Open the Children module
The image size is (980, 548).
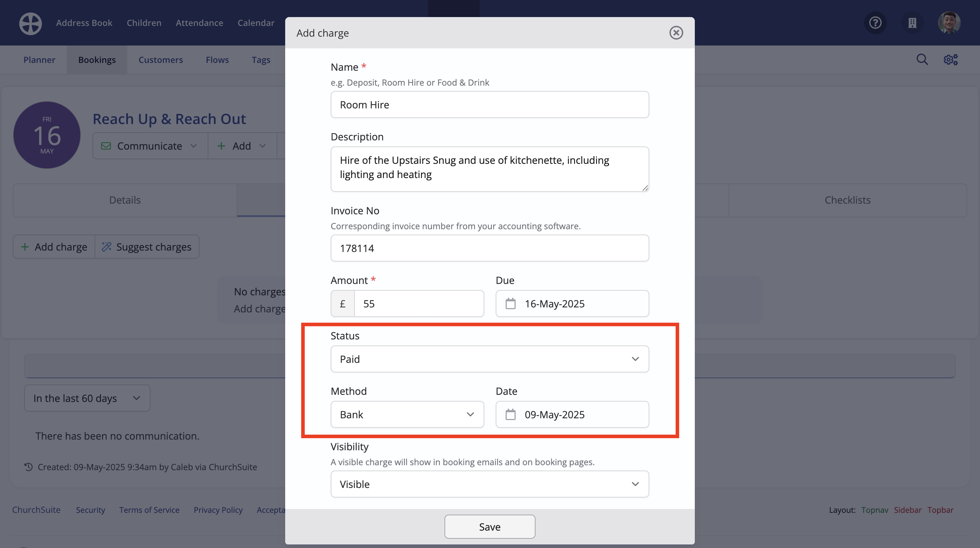pos(144,23)
